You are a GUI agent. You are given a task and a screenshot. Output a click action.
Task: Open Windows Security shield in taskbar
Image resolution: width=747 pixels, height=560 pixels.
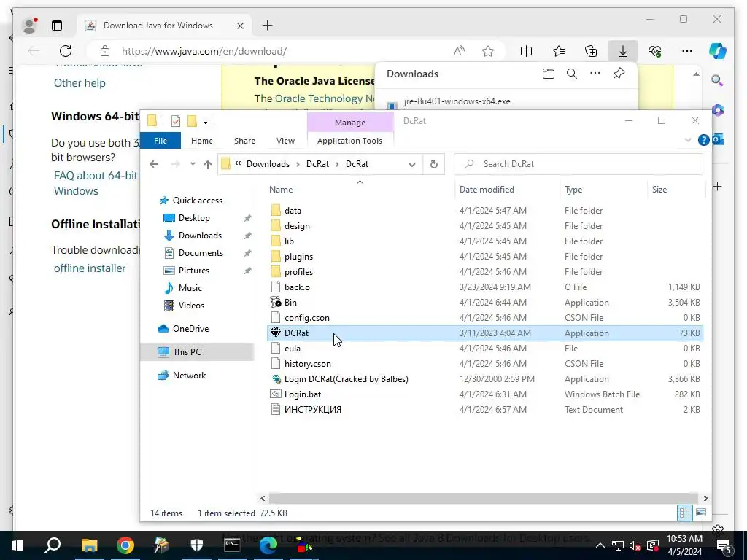coord(197,545)
